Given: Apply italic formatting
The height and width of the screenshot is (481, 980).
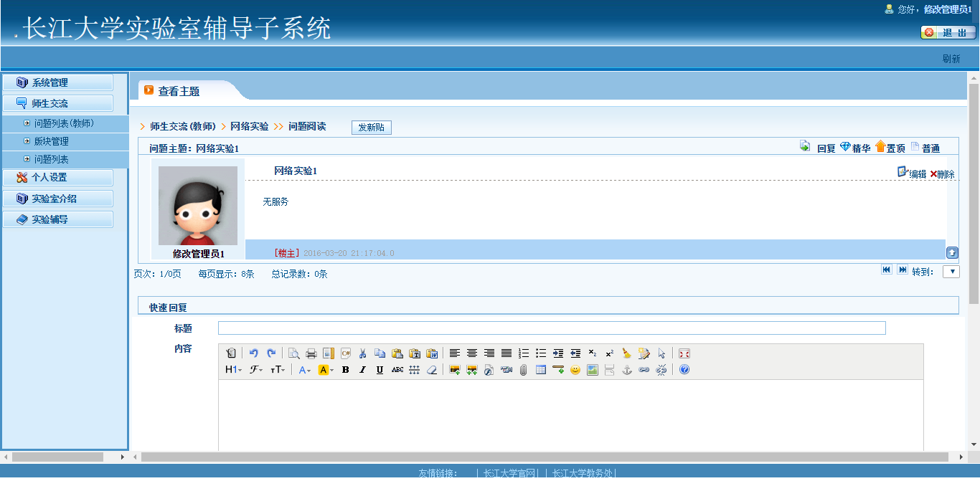Looking at the screenshot, I should [x=362, y=370].
